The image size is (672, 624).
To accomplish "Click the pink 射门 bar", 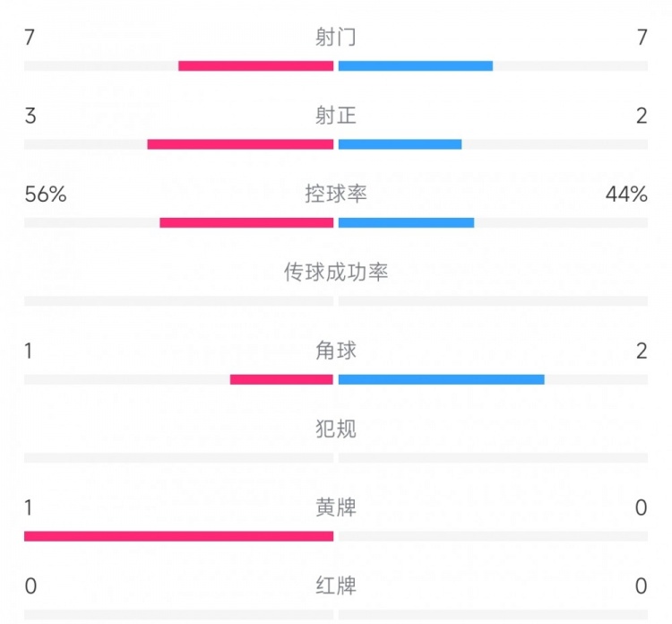I will [x=256, y=66].
